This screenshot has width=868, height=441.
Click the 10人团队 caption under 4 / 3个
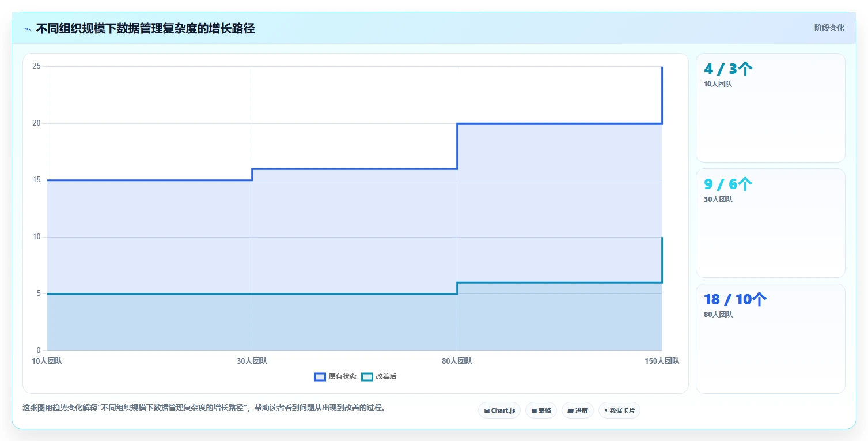point(718,84)
